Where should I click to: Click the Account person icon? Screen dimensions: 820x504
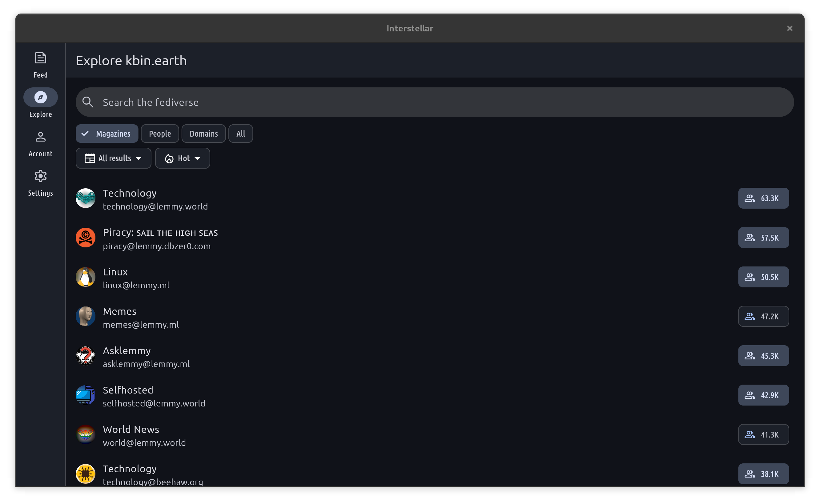point(40,137)
